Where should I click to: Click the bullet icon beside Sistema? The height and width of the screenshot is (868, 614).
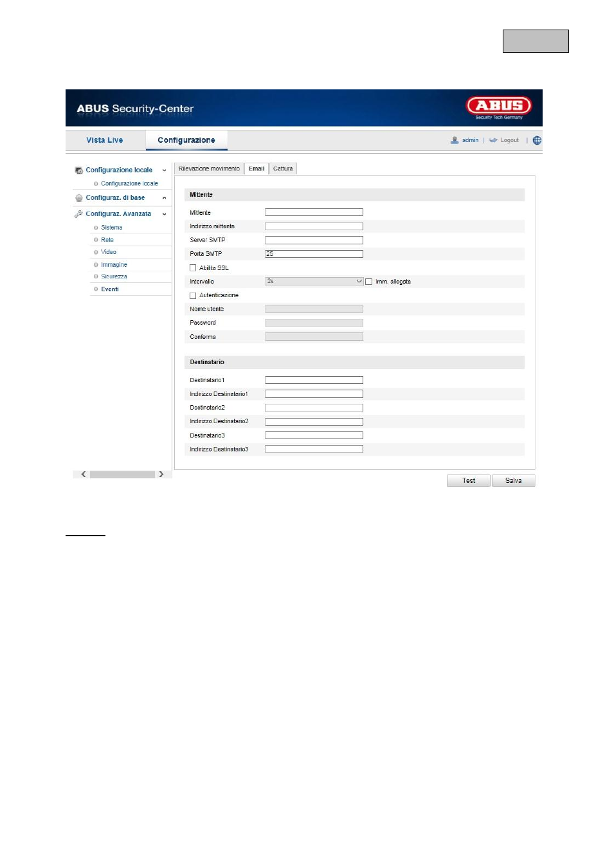(96, 228)
